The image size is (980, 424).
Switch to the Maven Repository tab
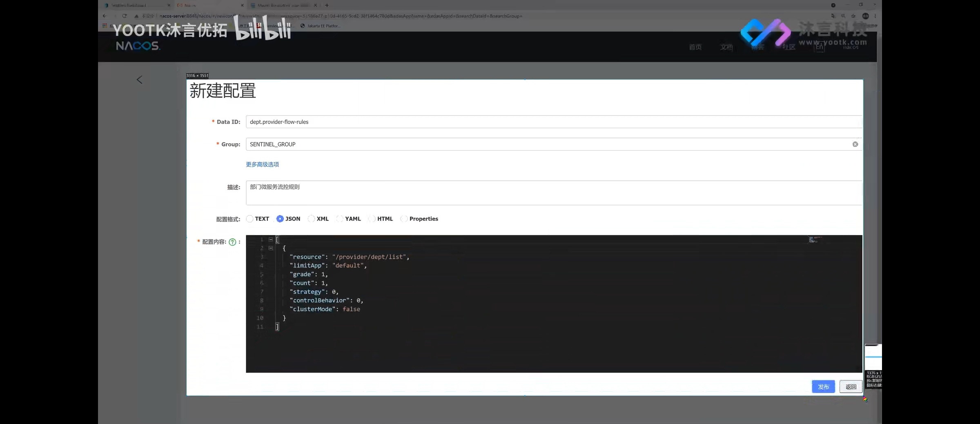coord(283,5)
